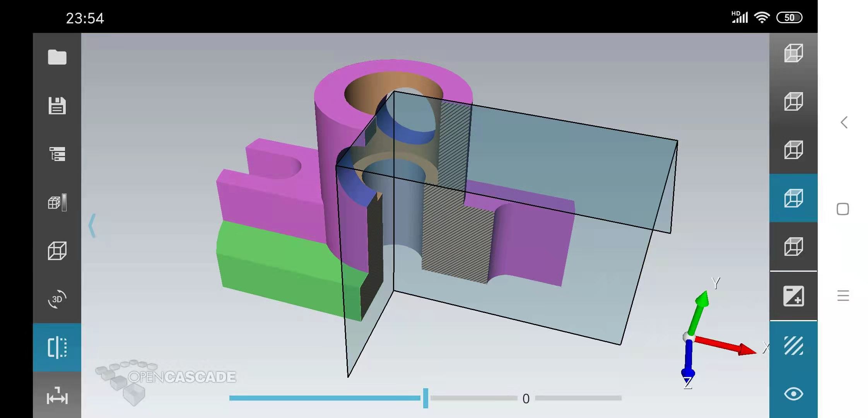Screen dimensions: 868x418
Task: Choose the cube icon below the highlighted one
Action: coord(793,247)
